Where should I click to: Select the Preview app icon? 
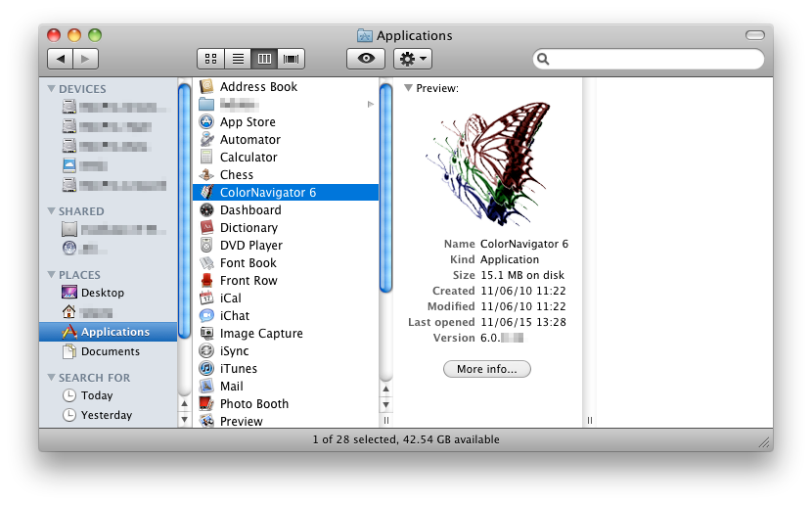(x=206, y=421)
